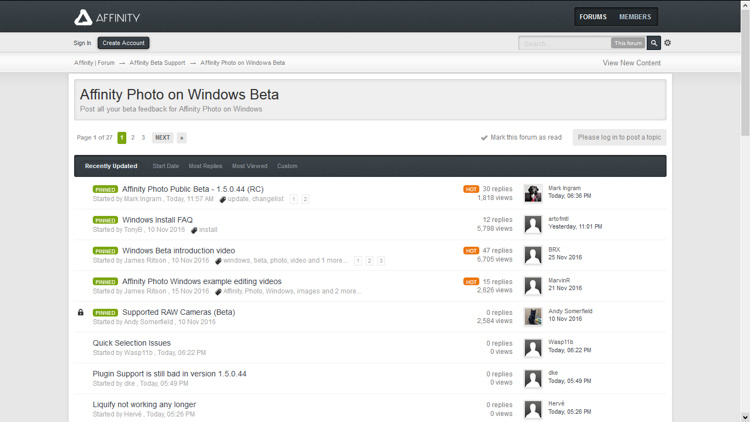Open 'Affinity | Forum' breadcrumb

point(94,63)
